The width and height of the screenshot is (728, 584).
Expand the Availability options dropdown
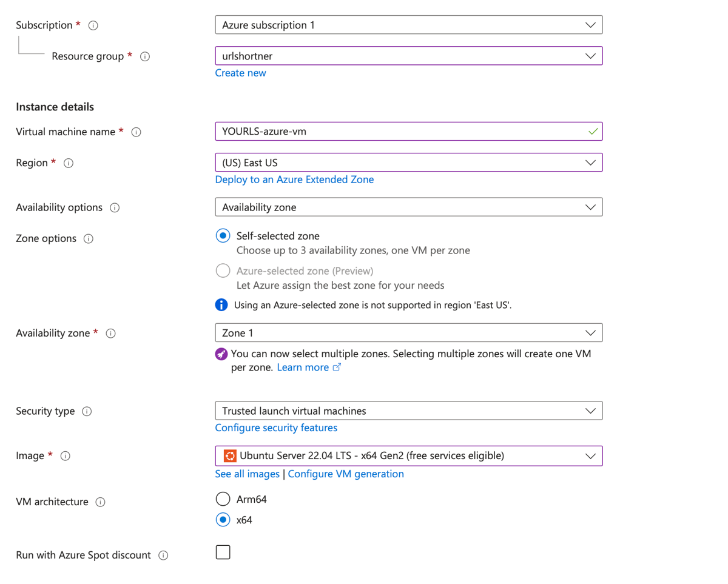tap(409, 207)
